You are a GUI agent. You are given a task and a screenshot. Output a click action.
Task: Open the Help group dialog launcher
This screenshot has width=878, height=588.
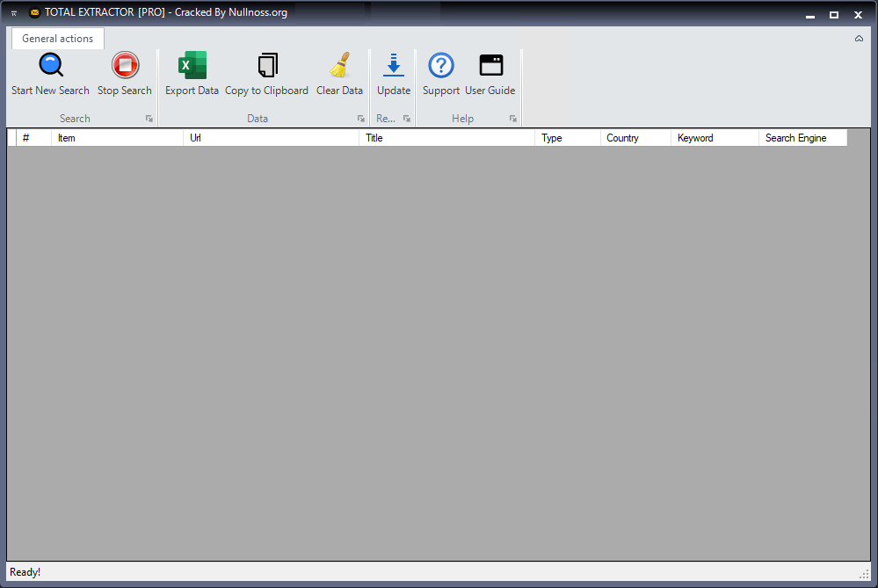pos(512,119)
